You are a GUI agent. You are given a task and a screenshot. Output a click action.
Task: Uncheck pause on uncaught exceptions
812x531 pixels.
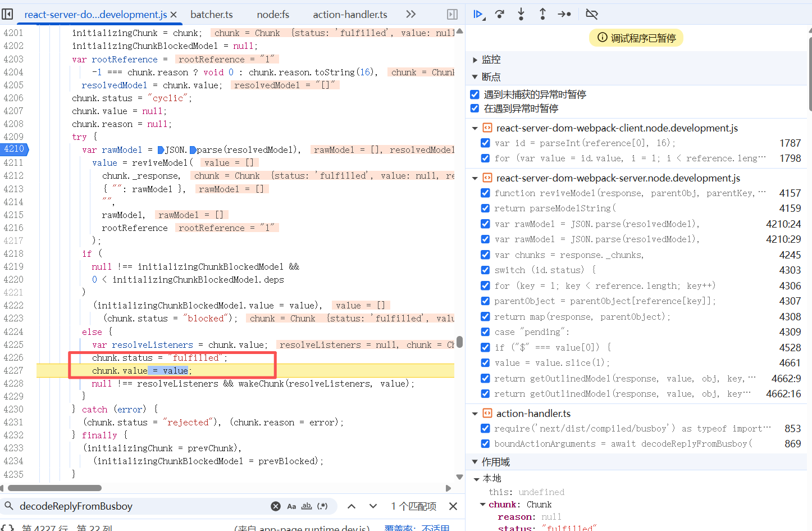475,94
